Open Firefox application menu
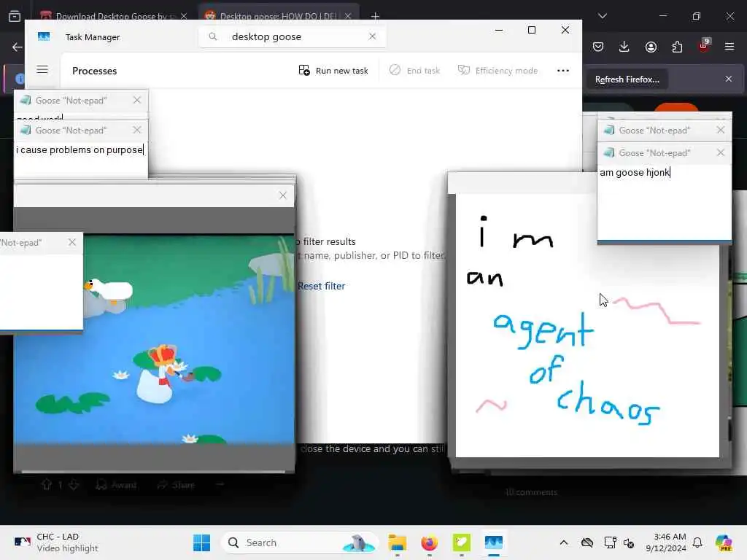Viewport: 747px width, 560px height. [729, 47]
